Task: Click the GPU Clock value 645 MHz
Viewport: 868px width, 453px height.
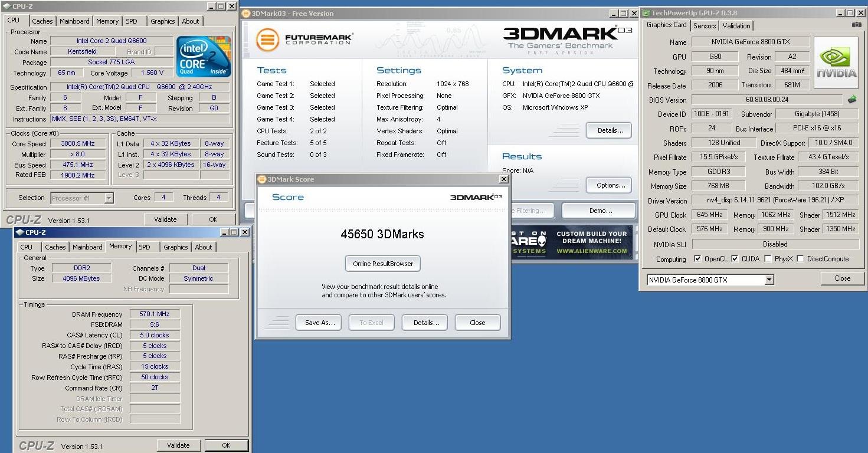Action: tap(709, 215)
